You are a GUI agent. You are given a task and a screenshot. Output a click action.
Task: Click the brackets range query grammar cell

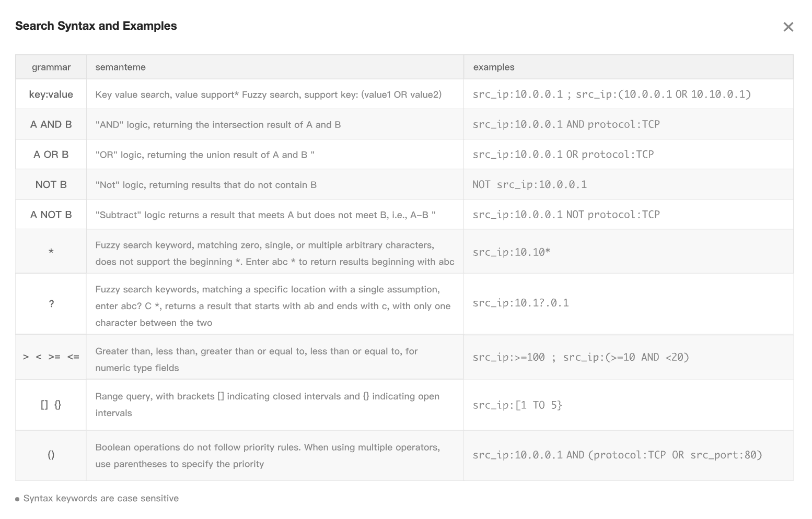point(51,405)
